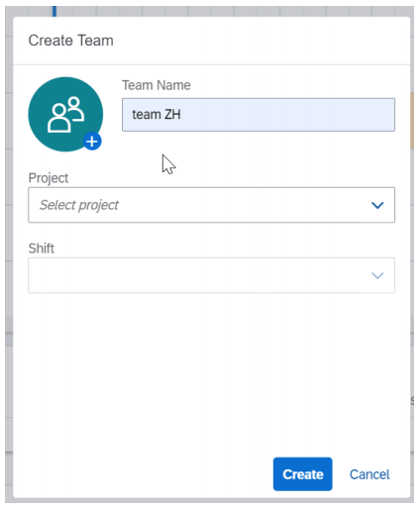Open the Shift dropdown field

pyautogui.click(x=211, y=275)
